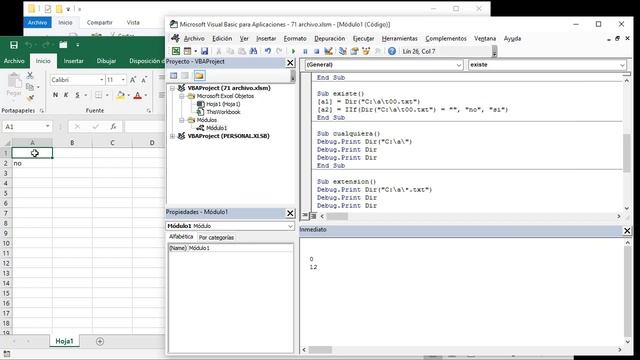Open the Herramientas menu

click(x=400, y=38)
